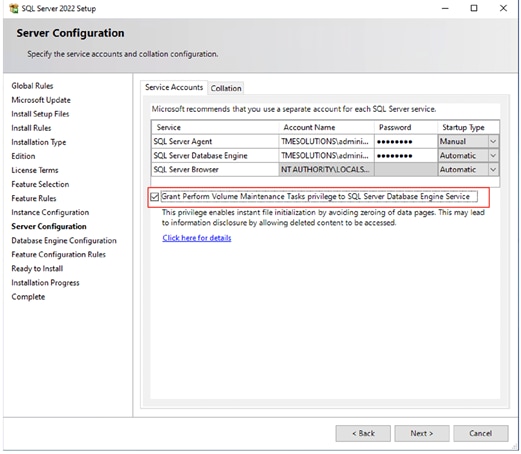Switch to the Service Accounts tab
The height and width of the screenshot is (454, 521).
[x=174, y=87]
